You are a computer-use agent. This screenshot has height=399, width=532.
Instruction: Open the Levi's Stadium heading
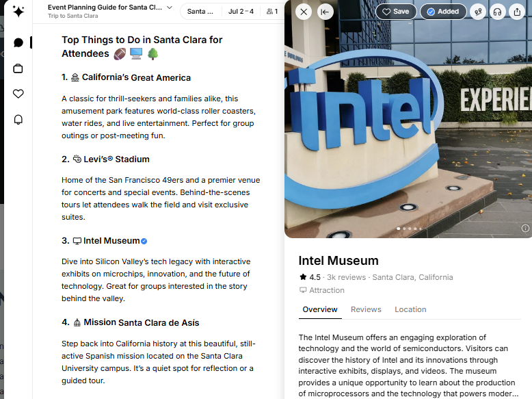click(116, 159)
